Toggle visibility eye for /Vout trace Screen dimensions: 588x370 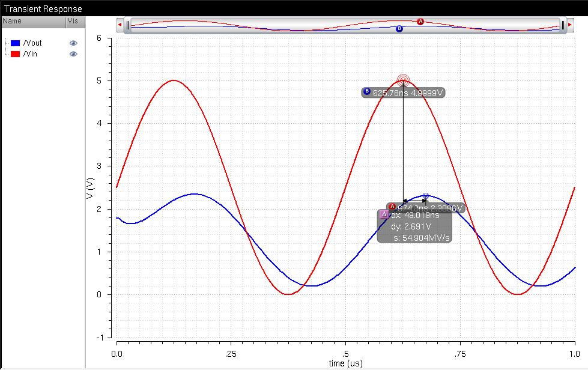click(x=73, y=43)
